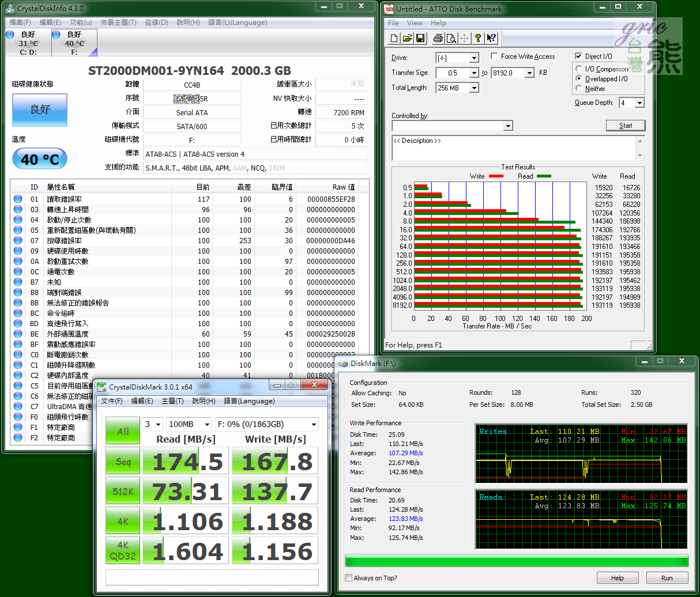Open the 佈景主題(T) menu in CrystalDiskInfo
The width and height of the screenshot is (700, 597).
tap(118, 22)
